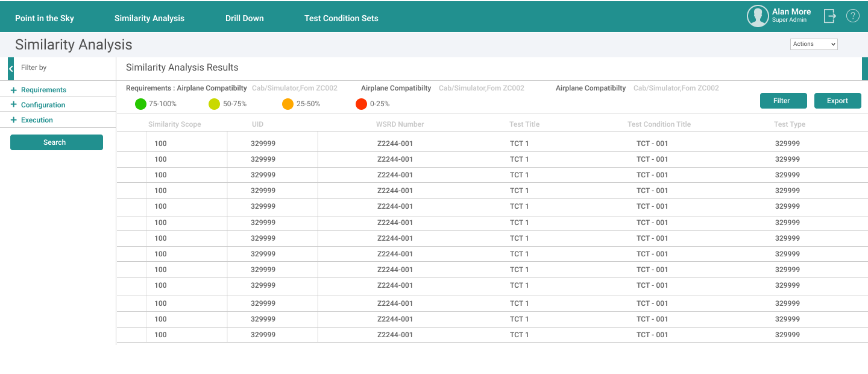Open the Actions dropdown menu

[x=814, y=43]
